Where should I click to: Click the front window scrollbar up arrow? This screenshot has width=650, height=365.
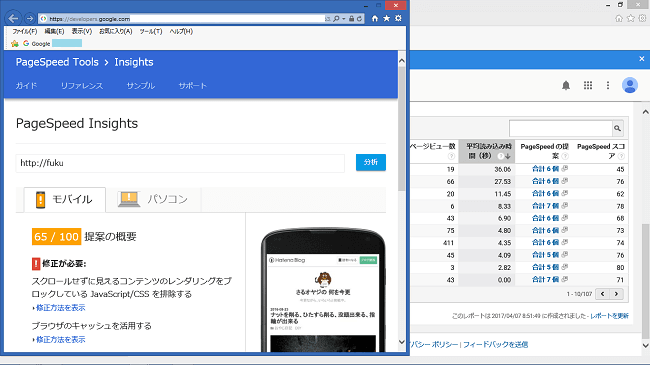[x=401, y=61]
